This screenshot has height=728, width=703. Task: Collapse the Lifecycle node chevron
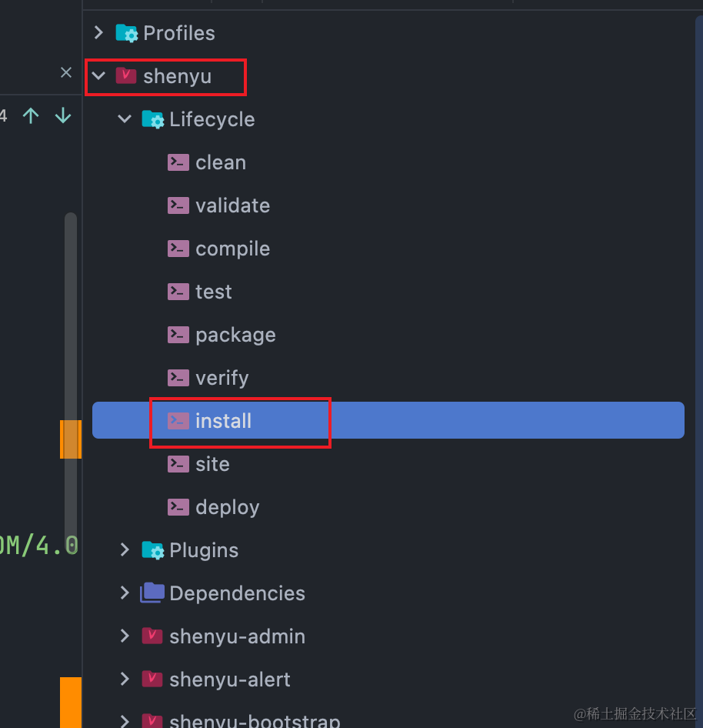[125, 119]
